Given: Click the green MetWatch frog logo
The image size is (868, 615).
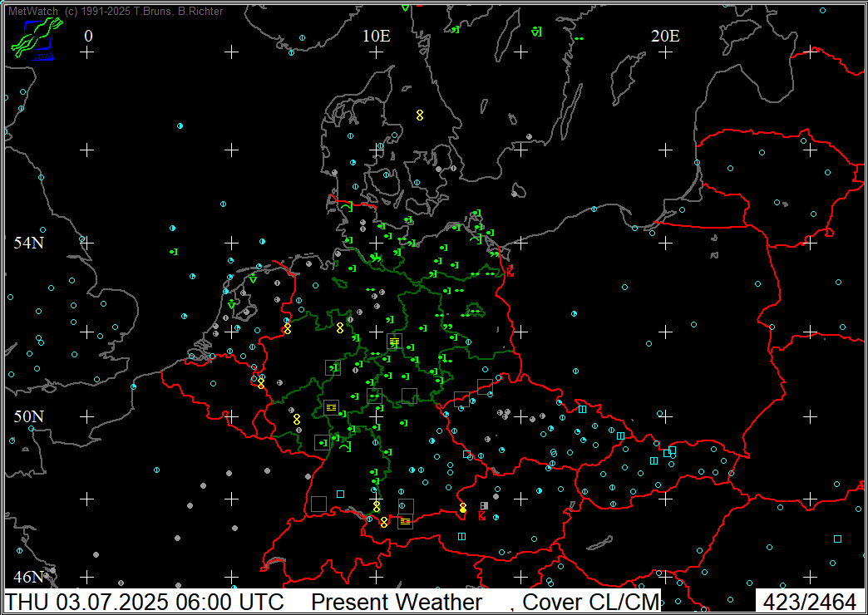Looking at the screenshot, I should [x=37, y=39].
